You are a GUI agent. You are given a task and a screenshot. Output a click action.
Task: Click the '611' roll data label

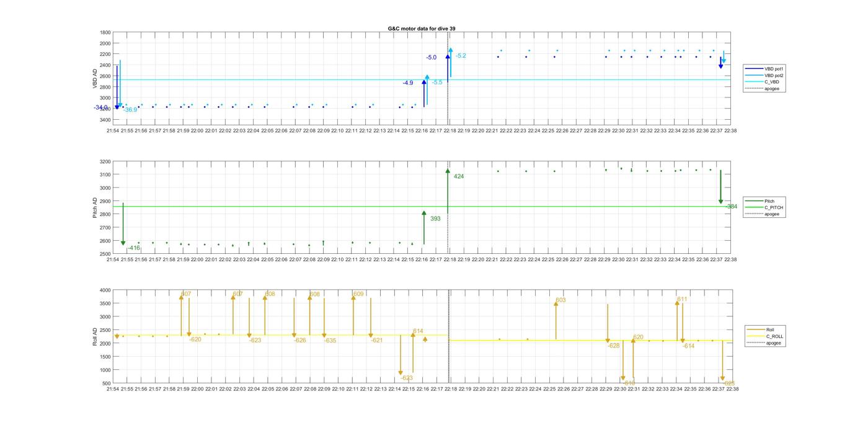682,299
